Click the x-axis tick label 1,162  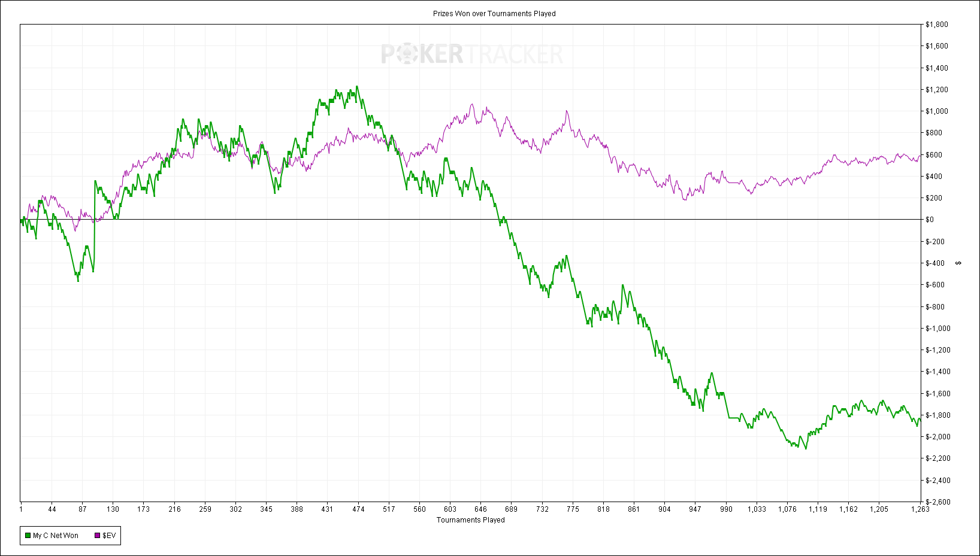coord(849,509)
